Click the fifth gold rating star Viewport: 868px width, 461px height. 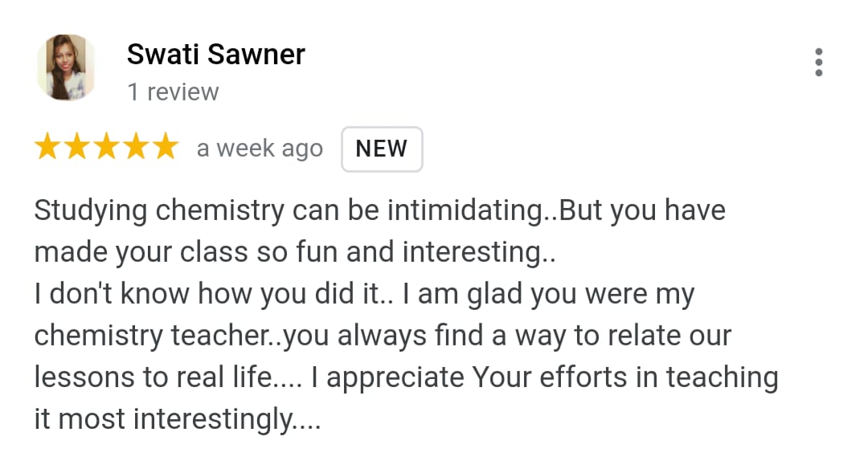[164, 148]
